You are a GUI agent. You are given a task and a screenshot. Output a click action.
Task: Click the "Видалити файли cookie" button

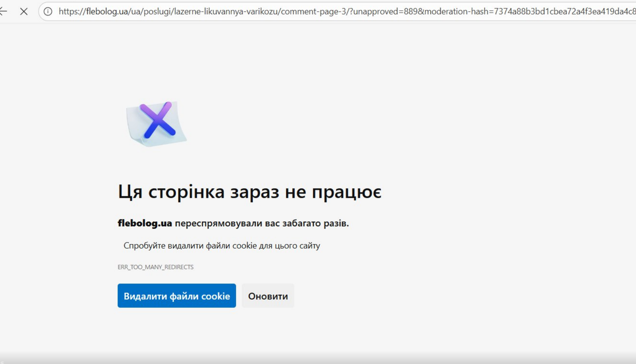pyautogui.click(x=177, y=296)
